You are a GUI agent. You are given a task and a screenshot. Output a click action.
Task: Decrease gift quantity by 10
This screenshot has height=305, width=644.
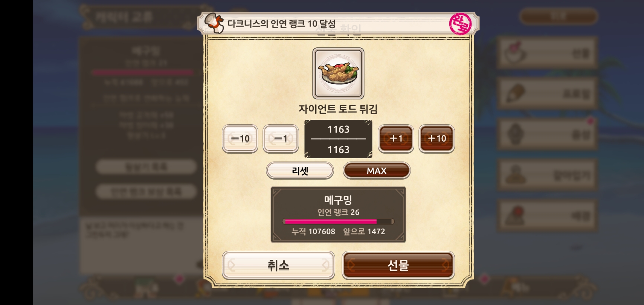tap(240, 139)
